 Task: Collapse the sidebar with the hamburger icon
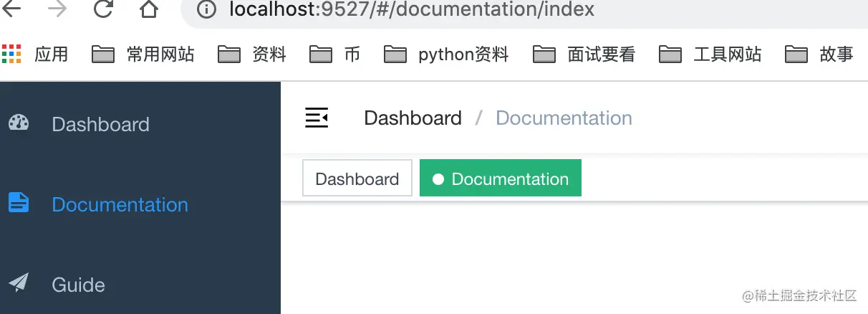click(x=317, y=118)
